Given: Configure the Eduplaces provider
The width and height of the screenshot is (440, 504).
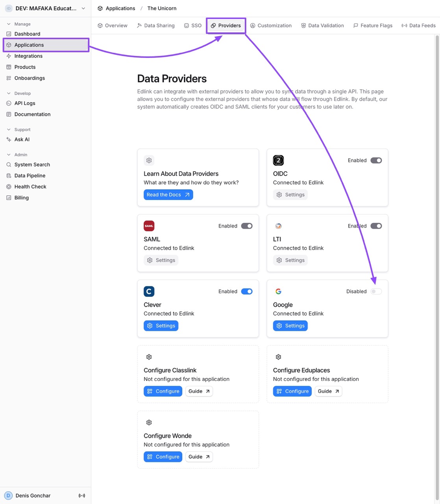Looking at the screenshot, I should coord(292,391).
